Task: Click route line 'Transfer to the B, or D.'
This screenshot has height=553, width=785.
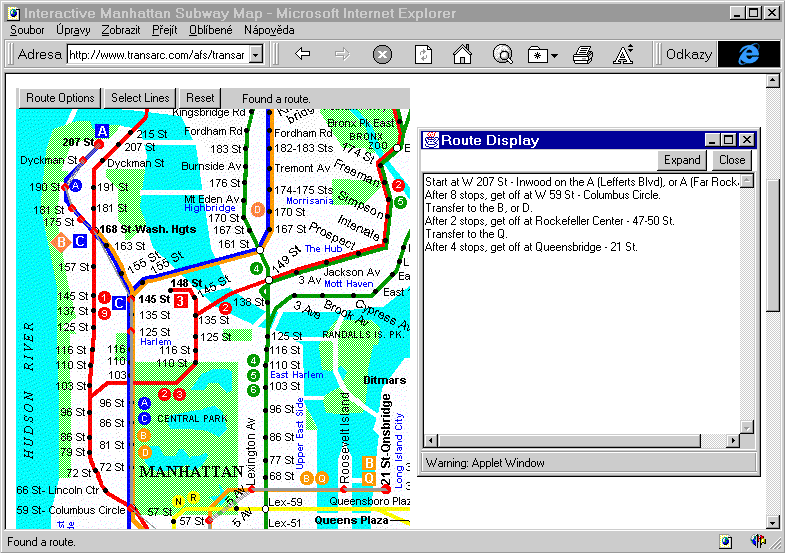Action: coord(479,208)
